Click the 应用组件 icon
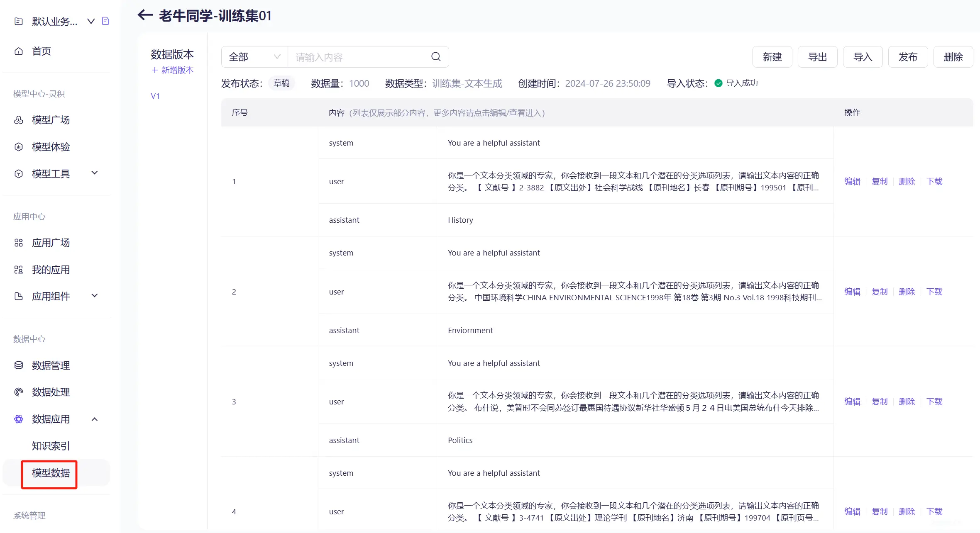 click(x=19, y=296)
